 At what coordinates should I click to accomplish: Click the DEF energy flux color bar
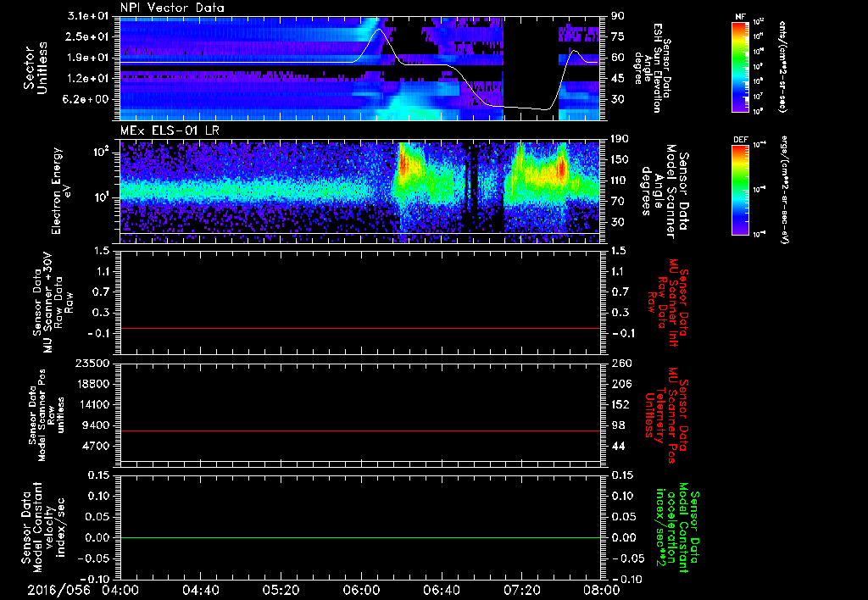point(740,190)
